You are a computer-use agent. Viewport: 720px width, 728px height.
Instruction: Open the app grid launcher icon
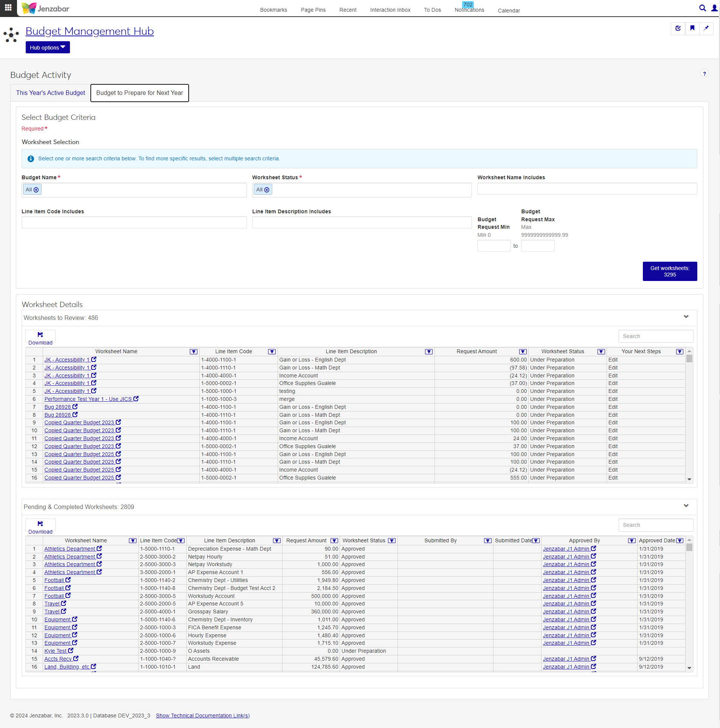click(x=8, y=8)
